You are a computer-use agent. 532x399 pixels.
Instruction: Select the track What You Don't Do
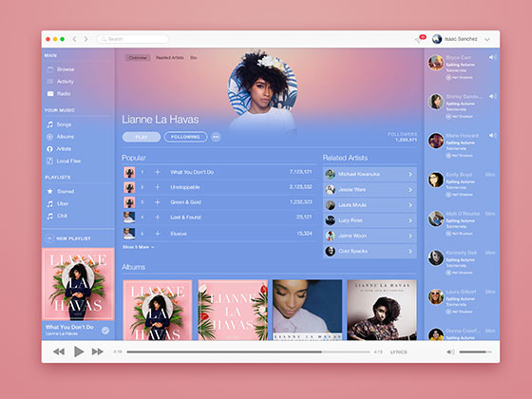(x=192, y=172)
